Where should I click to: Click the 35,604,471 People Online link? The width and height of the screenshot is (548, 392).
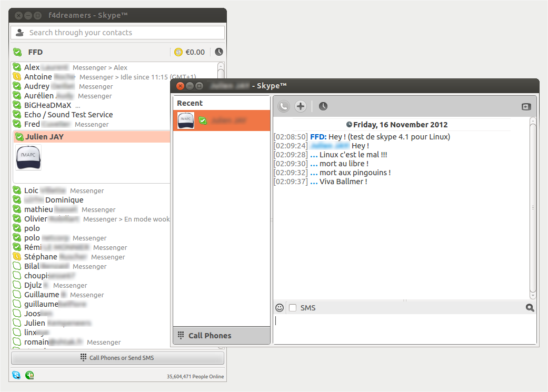195,376
